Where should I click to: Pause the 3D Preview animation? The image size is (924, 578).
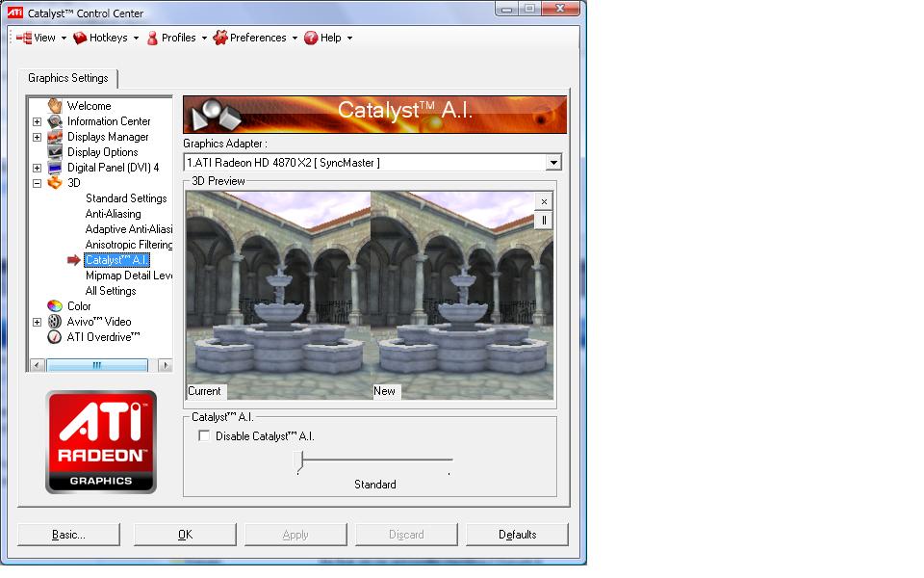544,221
